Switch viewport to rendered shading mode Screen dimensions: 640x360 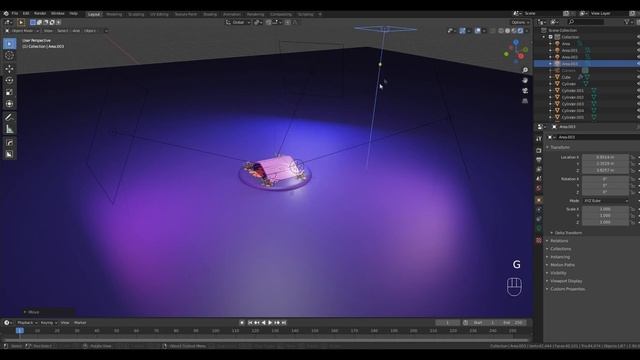coord(520,31)
